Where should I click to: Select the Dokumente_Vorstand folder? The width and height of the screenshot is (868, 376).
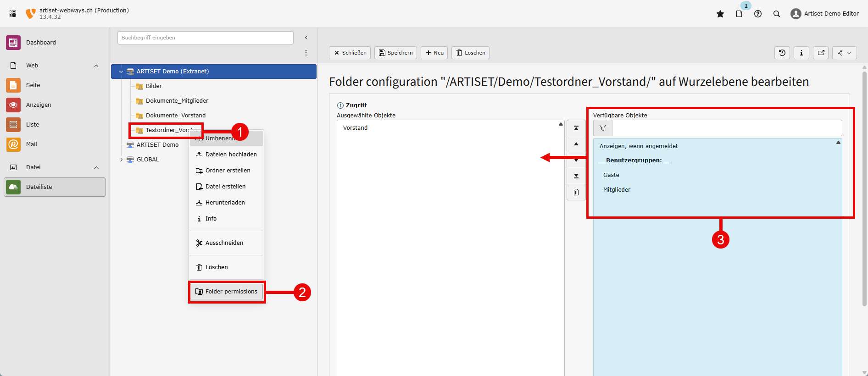pyautogui.click(x=175, y=116)
